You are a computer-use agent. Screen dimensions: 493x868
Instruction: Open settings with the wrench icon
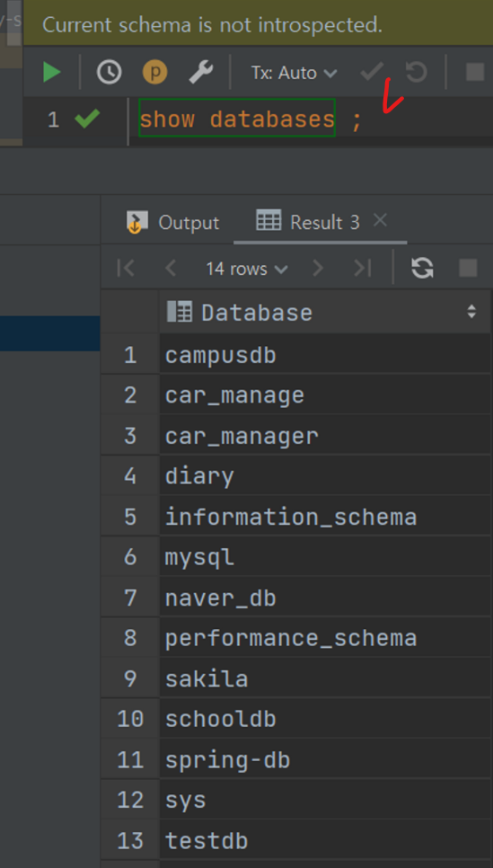(x=201, y=72)
